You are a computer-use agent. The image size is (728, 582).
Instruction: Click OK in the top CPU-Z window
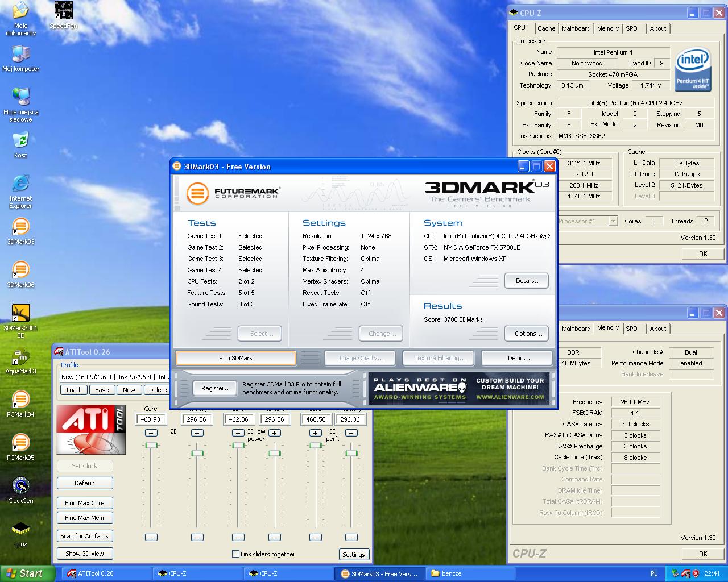[x=703, y=253]
